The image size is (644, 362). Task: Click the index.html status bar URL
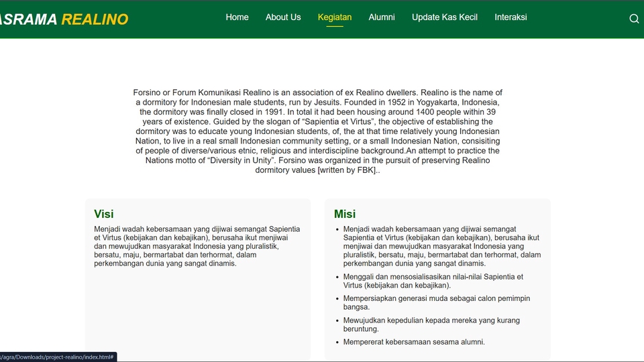[58, 357]
